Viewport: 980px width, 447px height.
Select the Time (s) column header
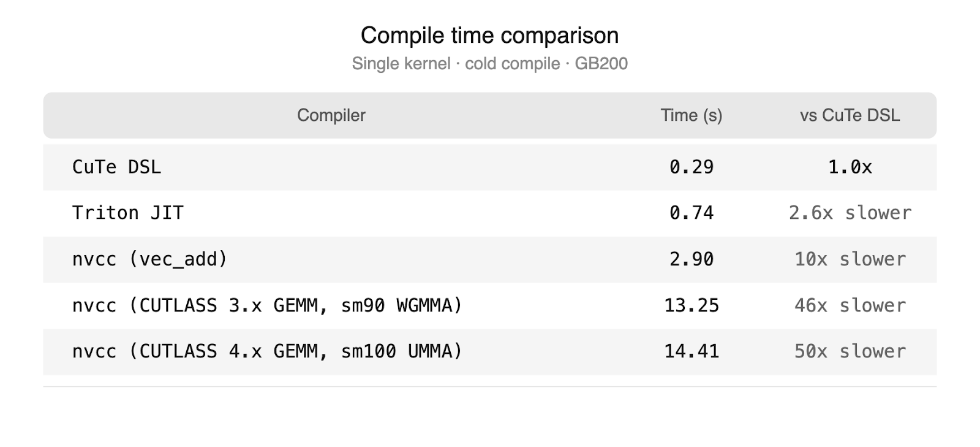click(x=691, y=115)
